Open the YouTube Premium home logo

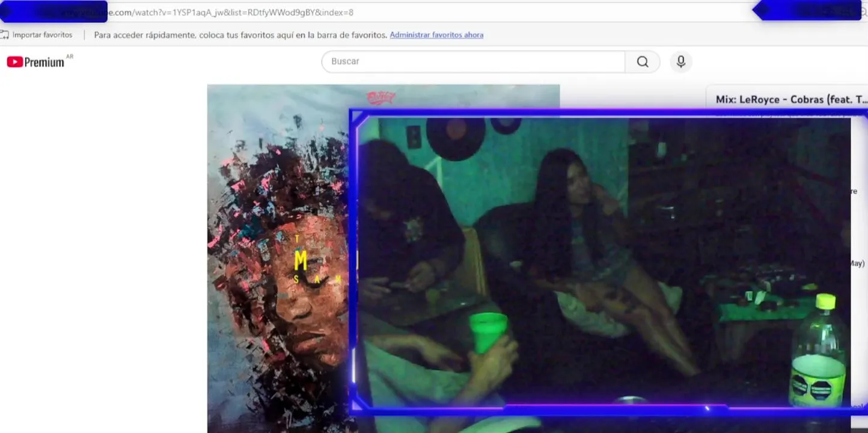[40, 61]
